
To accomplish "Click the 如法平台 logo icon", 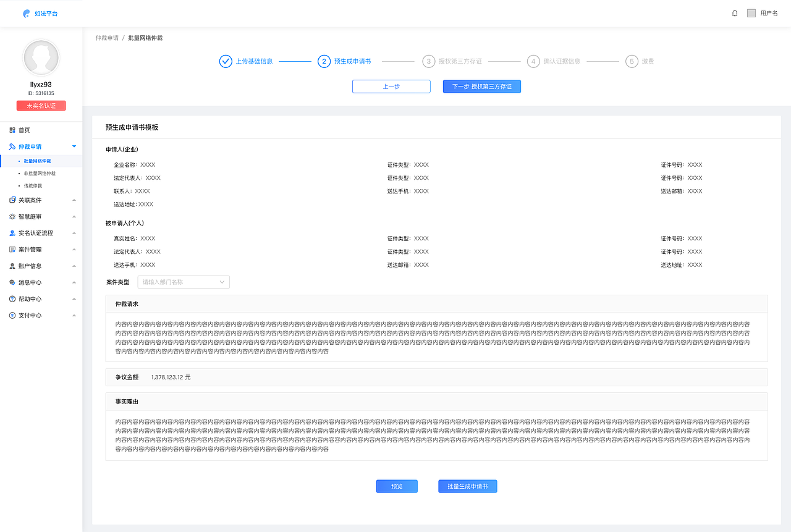I will pos(26,13).
